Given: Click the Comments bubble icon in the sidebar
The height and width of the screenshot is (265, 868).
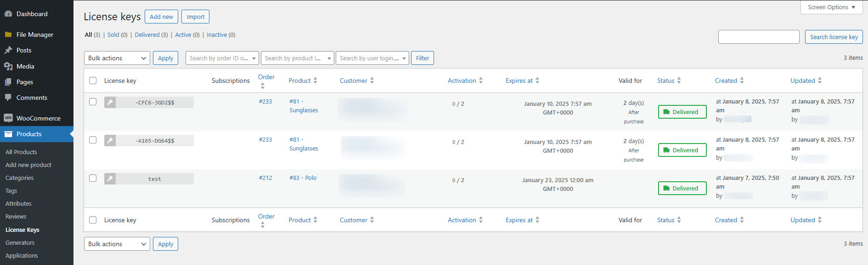Looking at the screenshot, I should pos(8,98).
